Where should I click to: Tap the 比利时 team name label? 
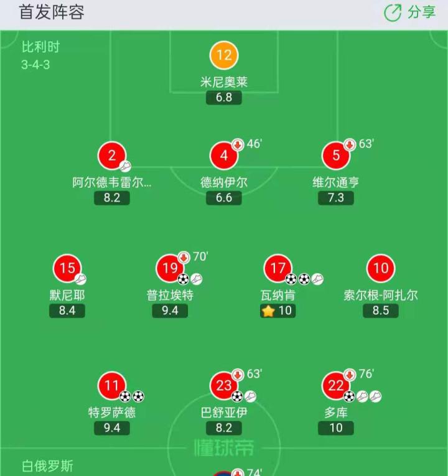click(x=40, y=47)
